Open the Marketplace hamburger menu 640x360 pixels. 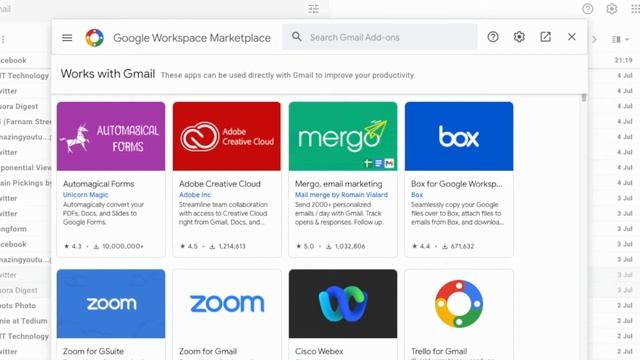[67, 38]
